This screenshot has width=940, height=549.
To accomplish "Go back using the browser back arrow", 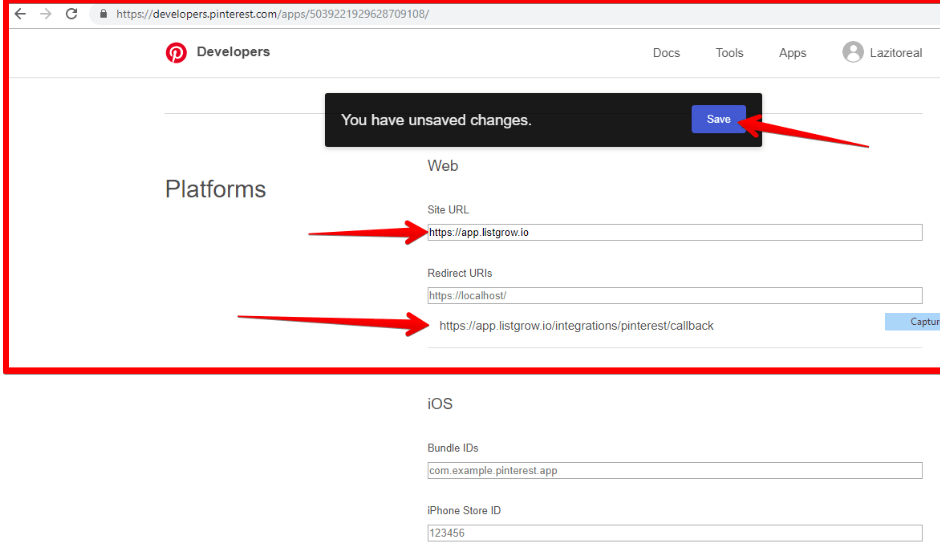I will click(x=20, y=14).
